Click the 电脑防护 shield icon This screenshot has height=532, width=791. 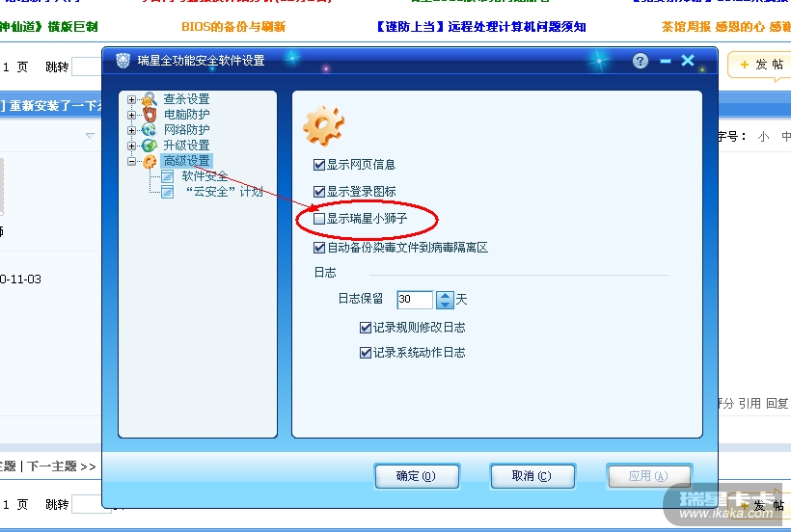150,115
